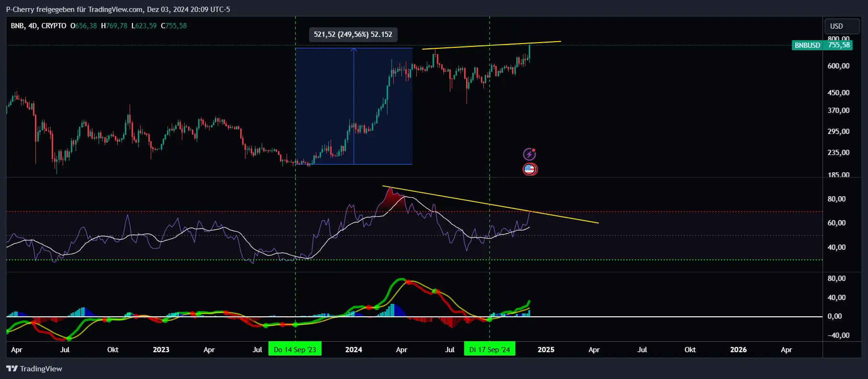This screenshot has width=868, height=379.
Task: Click the 235,00 price axis label
Action: 839,153
